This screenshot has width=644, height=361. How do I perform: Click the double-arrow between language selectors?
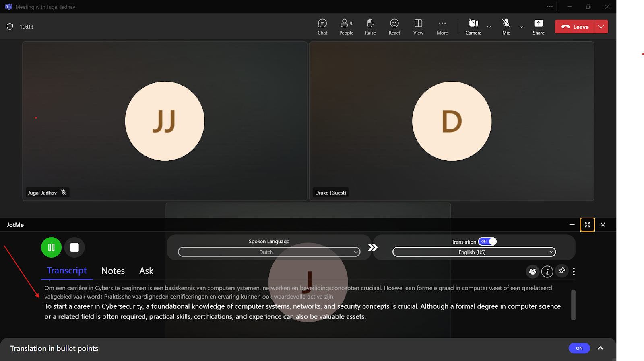click(373, 248)
